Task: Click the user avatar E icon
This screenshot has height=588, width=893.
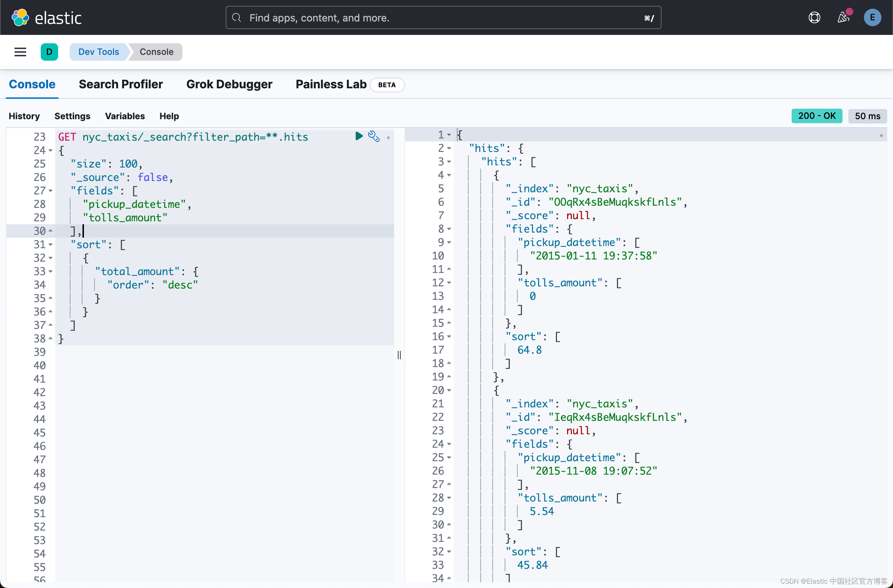Action: (872, 17)
